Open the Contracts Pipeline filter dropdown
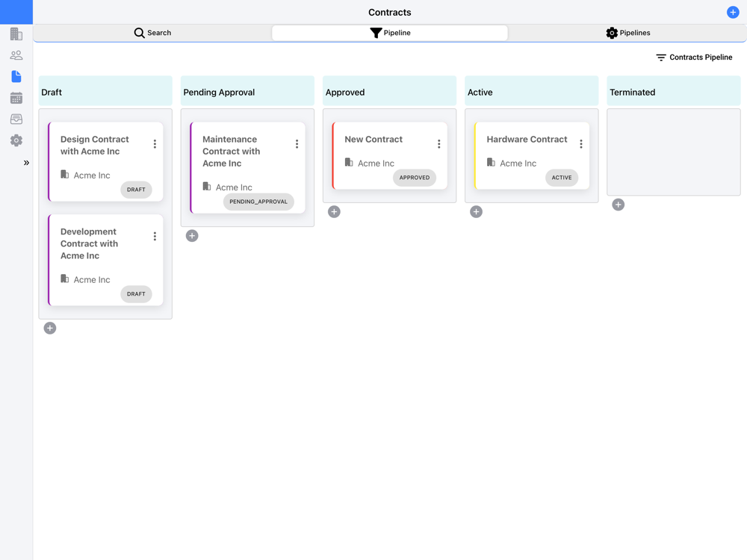 click(x=694, y=57)
